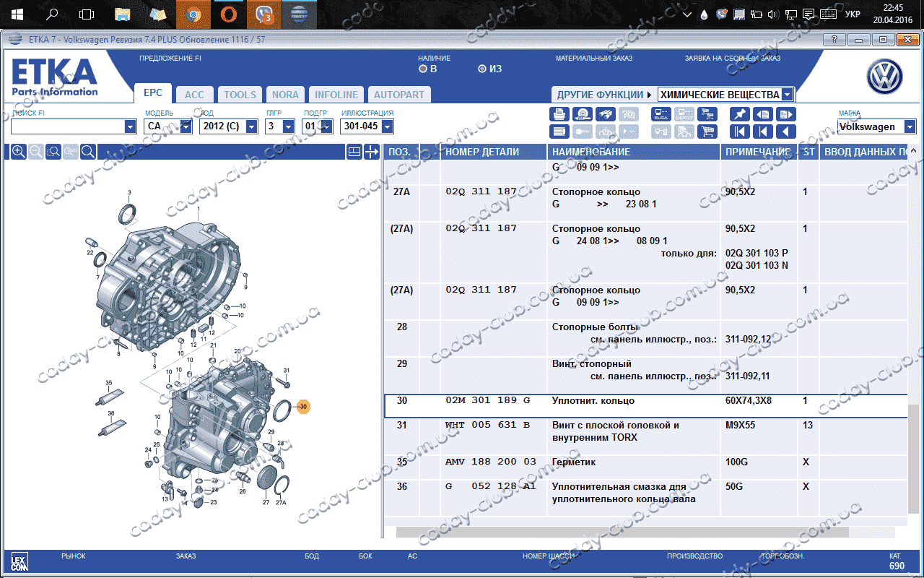Viewport: 924px width, 578px height.
Task: Click the greyed-out zoom out magnifier
Action: [36, 152]
